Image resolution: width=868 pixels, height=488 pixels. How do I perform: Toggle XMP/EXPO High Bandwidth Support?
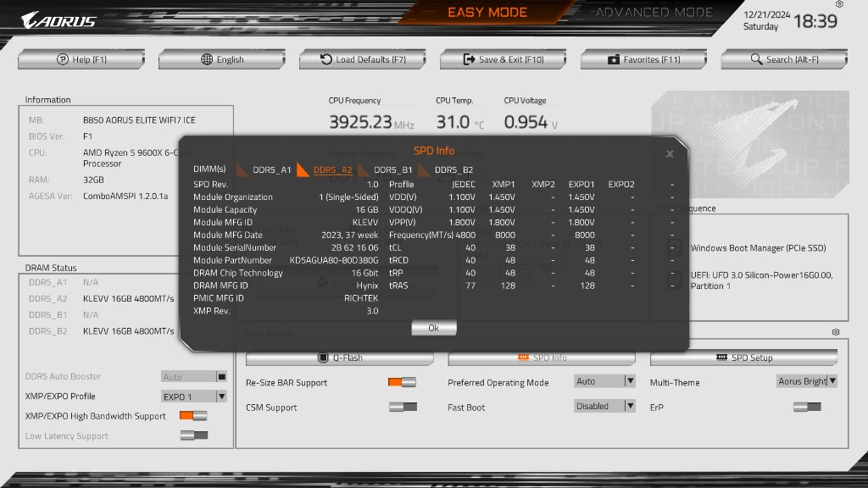click(193, 415)
